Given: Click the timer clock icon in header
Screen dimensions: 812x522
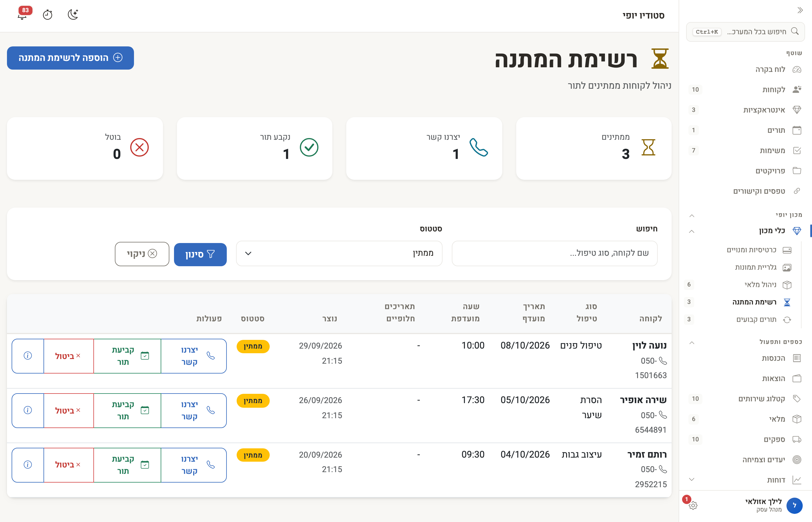Looking at the screenshot, I should [x=48, y=14].
